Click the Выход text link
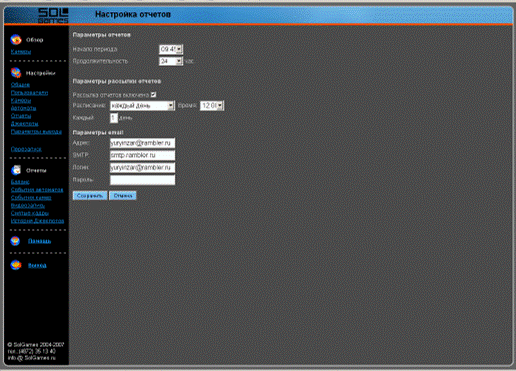Viewport: 516px width, 371px height. pyautogui.click(x=37, y=265)
